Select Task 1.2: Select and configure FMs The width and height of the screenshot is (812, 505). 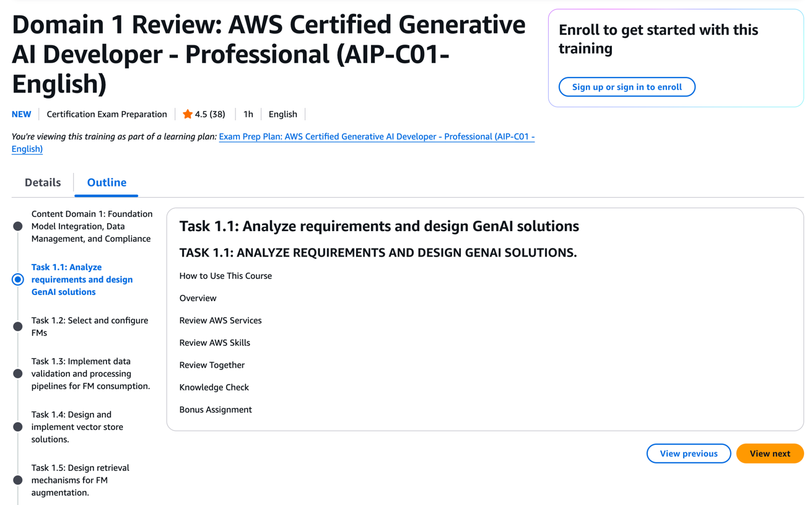coord(90,326)
